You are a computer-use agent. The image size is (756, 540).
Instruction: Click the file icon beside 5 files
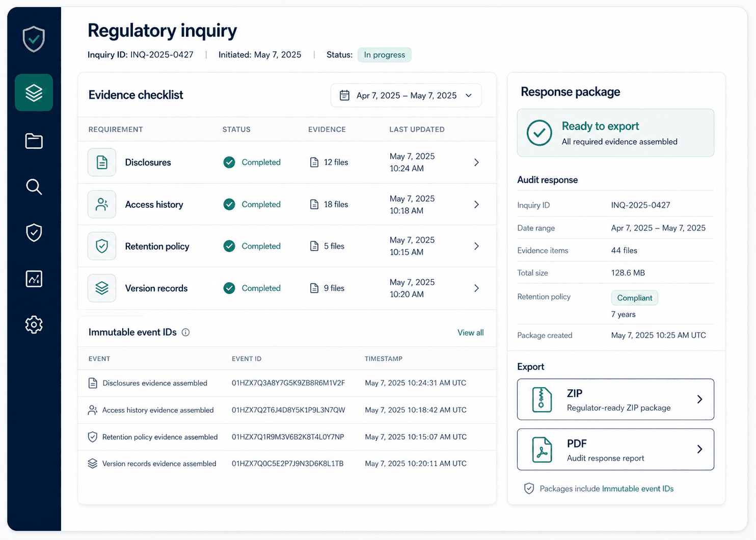click(314, 246)
